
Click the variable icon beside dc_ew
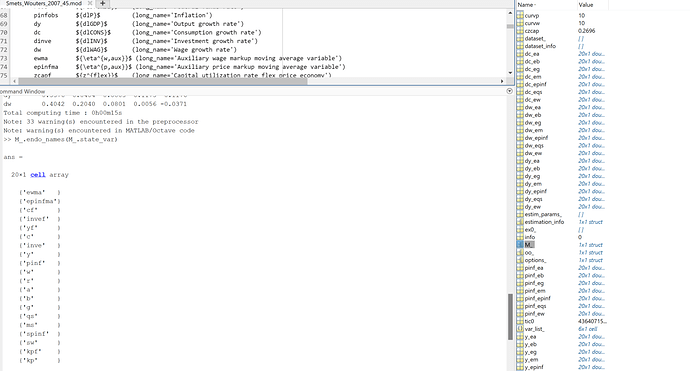(x=520, y=99)
